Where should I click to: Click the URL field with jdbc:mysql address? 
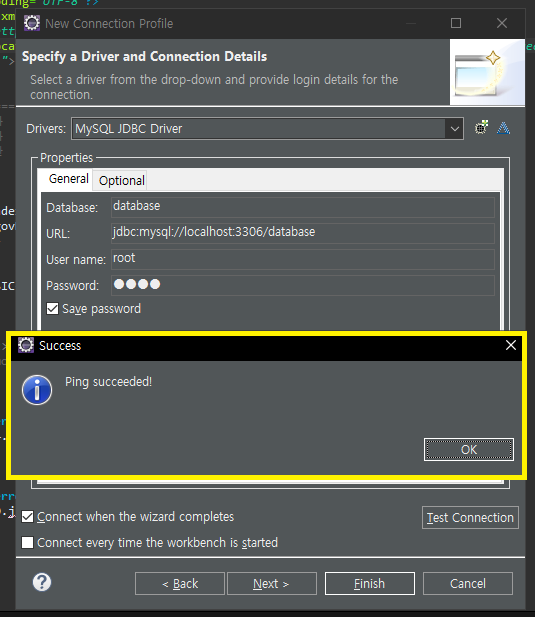(x=303, y=233)
